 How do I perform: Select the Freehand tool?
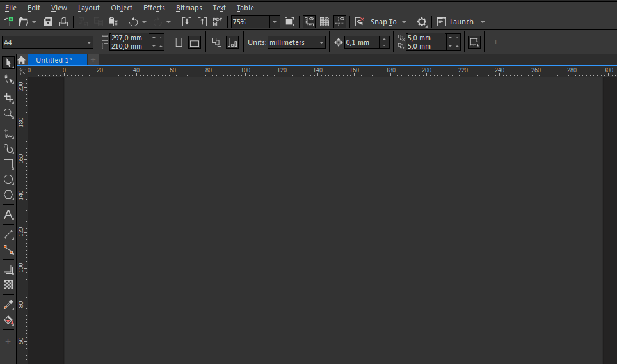[8, 133]
